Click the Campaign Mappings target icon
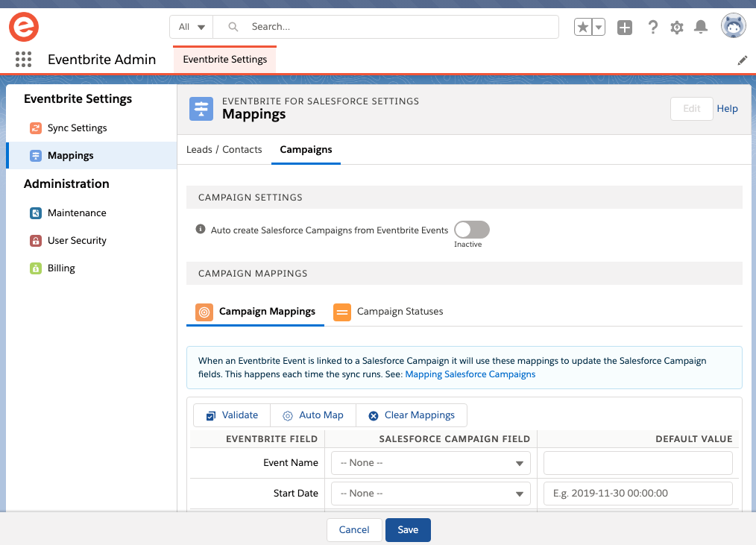This screenshot has width=756, height=545. 204,312
